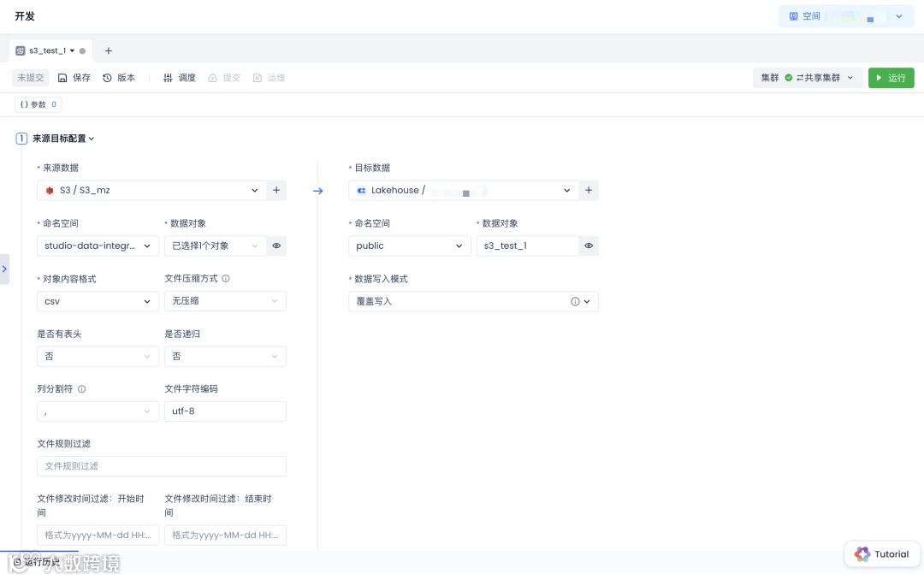Click the info icon in 覆盖写入 field
The height and width of the screenshot is (580, 924).
coord(575,301)
